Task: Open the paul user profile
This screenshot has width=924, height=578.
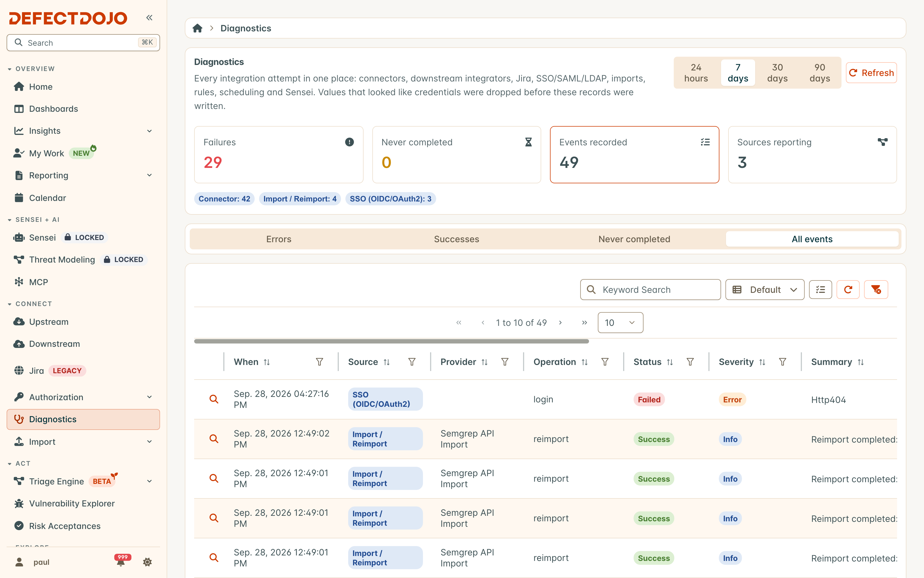Action: (32, 562)
